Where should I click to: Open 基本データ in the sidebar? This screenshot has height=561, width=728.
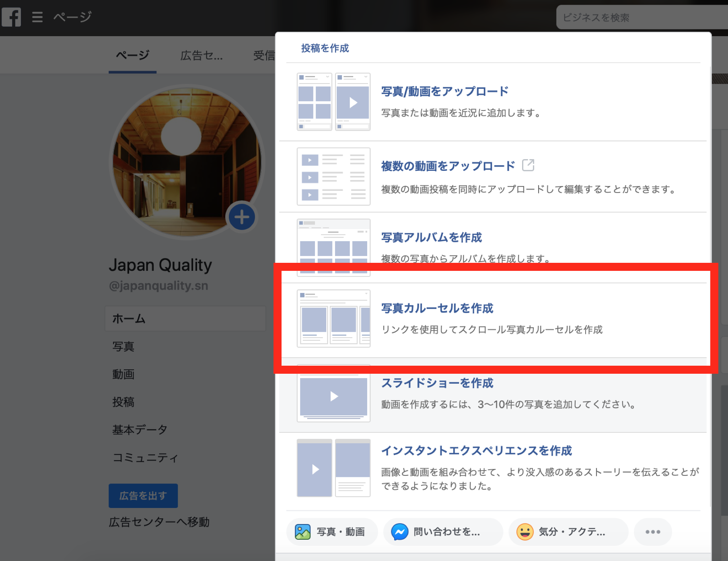(140, 430)
